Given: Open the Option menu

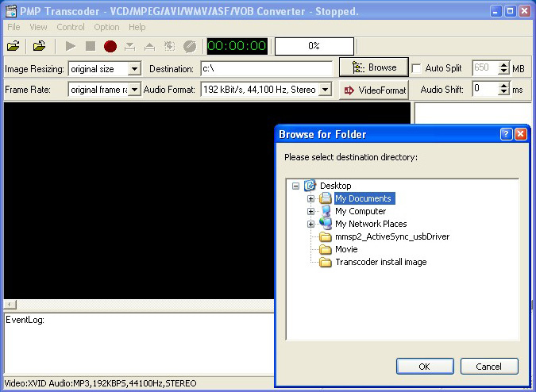Looking at the screenshot, I should 106,27.
